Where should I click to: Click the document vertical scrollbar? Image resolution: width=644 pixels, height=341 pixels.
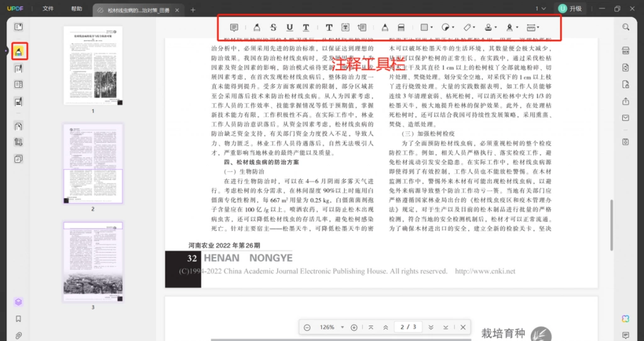(611, 225)
